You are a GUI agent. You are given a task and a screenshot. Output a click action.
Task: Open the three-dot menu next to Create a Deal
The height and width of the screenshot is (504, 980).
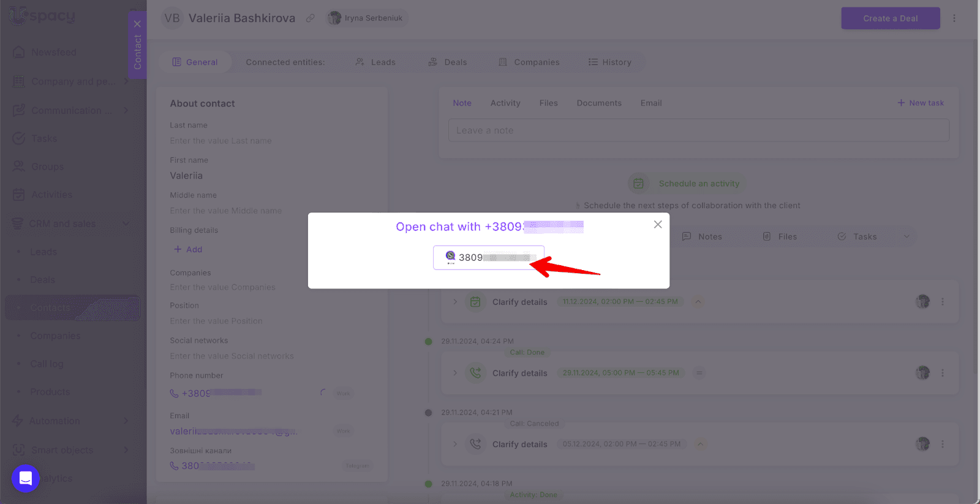[954, 18]
